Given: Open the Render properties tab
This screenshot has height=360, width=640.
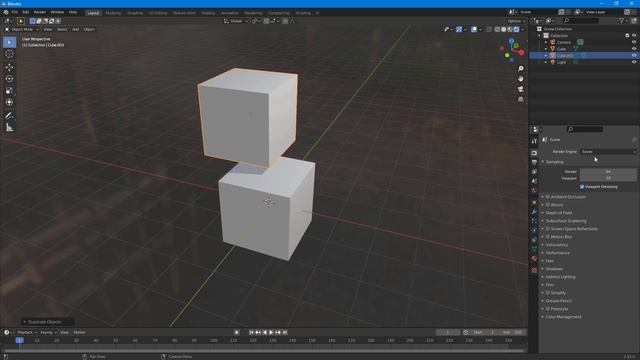Looking at the screenshot, I should pyautogui.click(x=534, y=153).
